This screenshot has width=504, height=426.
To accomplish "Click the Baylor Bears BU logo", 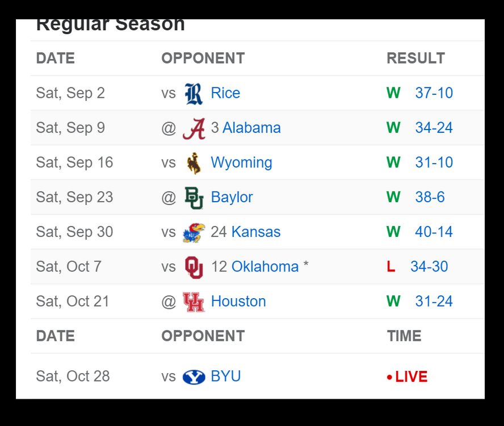I will [x=194, y=198].
